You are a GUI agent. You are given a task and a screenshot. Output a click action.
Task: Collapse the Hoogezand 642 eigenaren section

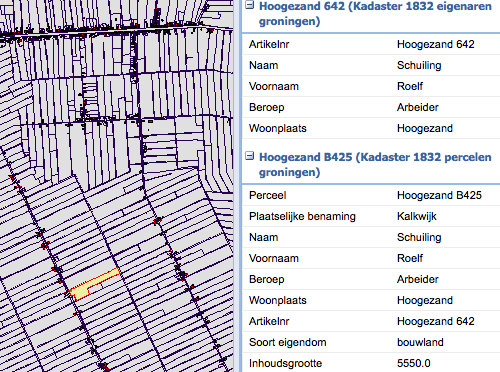[x=250, y=5]
